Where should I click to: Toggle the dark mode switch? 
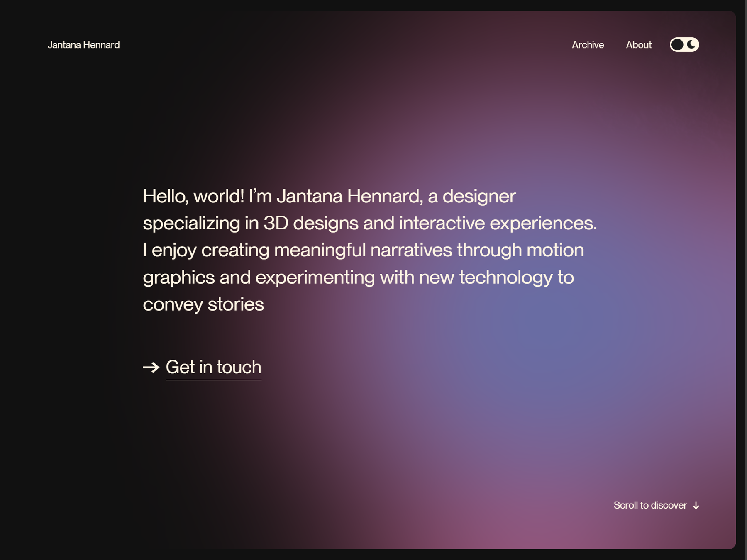pos(684,44)
